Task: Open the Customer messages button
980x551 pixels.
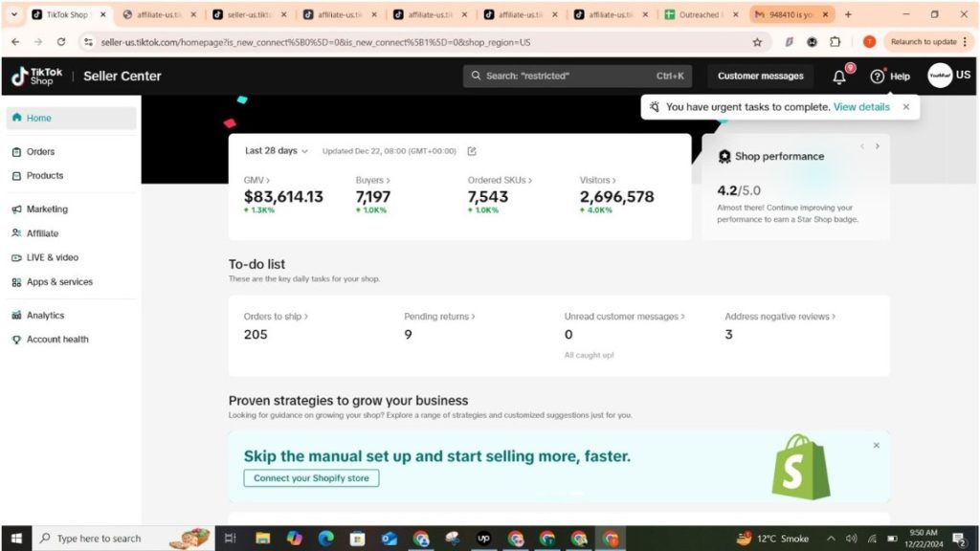Action: point(761,77)
